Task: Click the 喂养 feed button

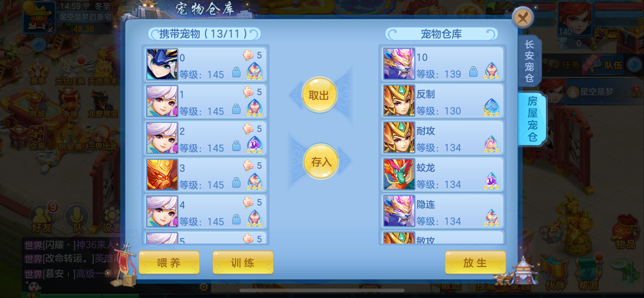Action: pos(169,263)
